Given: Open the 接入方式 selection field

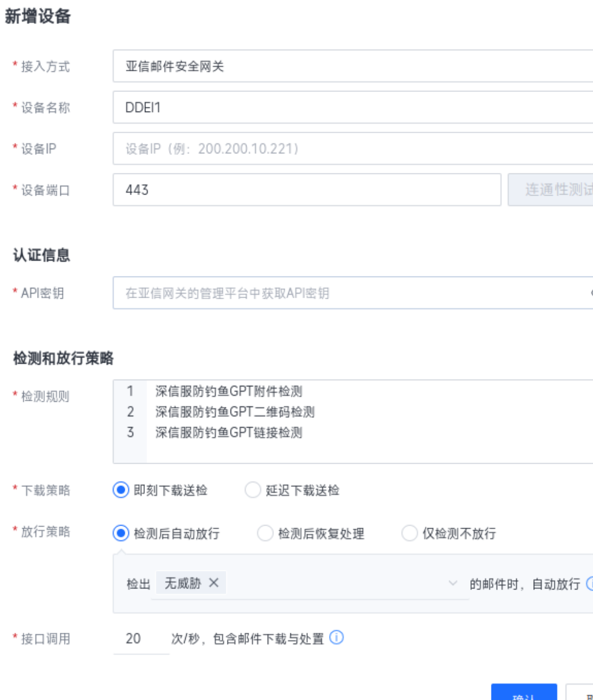Looking at the screenshot, I should (x=352, y=66).
